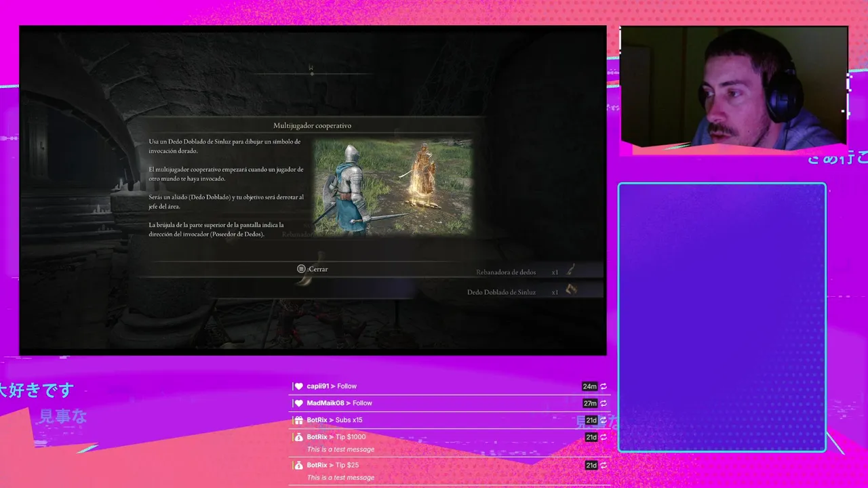Click the 21d badge on Tip $25 row
Viewport: 868px width, 488px height.
pyautogui.click(x=591, y=465)
